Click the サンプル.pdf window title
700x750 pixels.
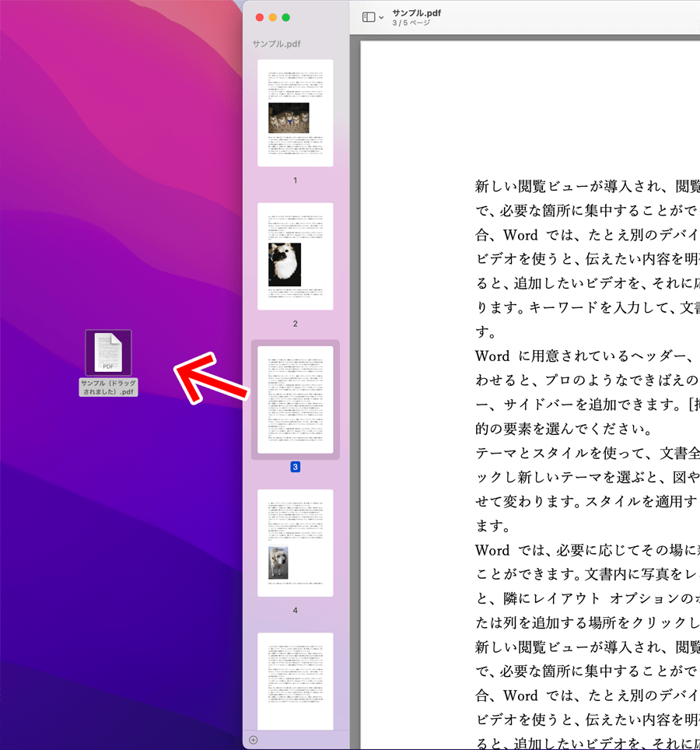coord(416,13)
